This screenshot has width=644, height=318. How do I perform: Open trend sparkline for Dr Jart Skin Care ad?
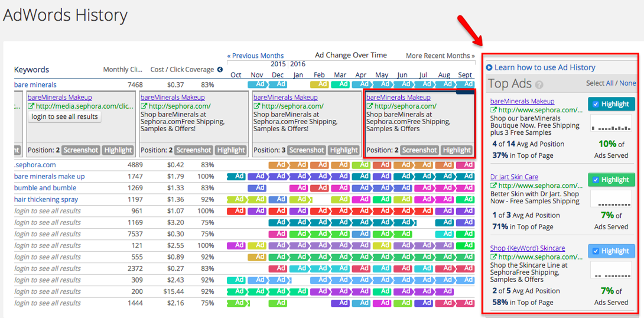(x=611, y=199)
